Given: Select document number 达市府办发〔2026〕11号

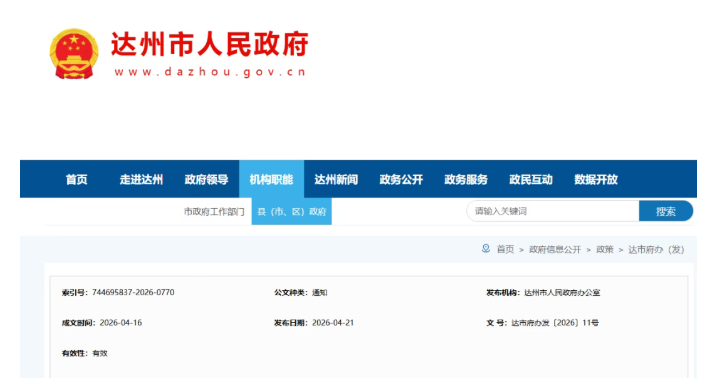Looking at the screenshot, I should [x=555, y=323].
